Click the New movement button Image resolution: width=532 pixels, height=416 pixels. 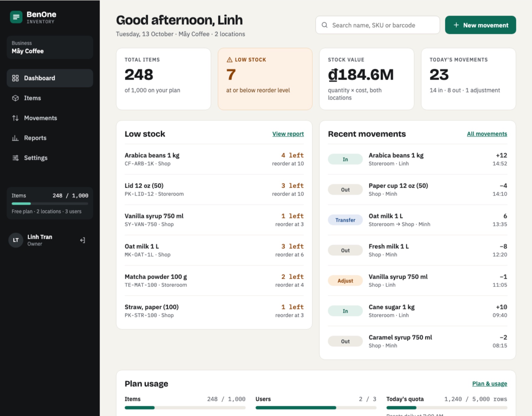point(481,25)
